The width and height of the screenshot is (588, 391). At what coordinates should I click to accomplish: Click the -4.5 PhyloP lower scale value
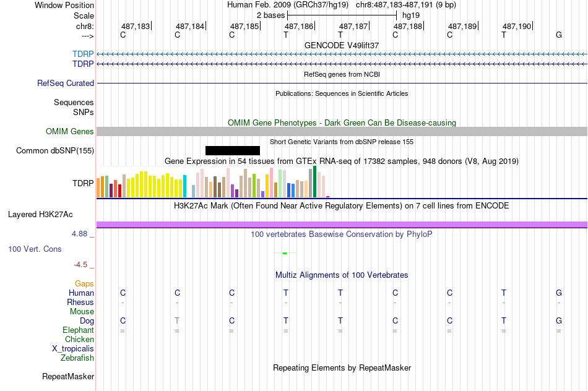pos(80,265)
